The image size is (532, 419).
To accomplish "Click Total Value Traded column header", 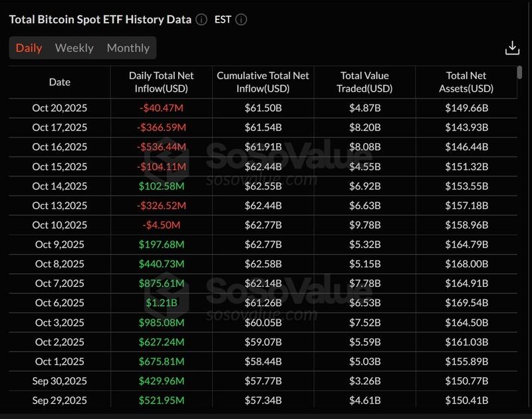I will (364, 82).
